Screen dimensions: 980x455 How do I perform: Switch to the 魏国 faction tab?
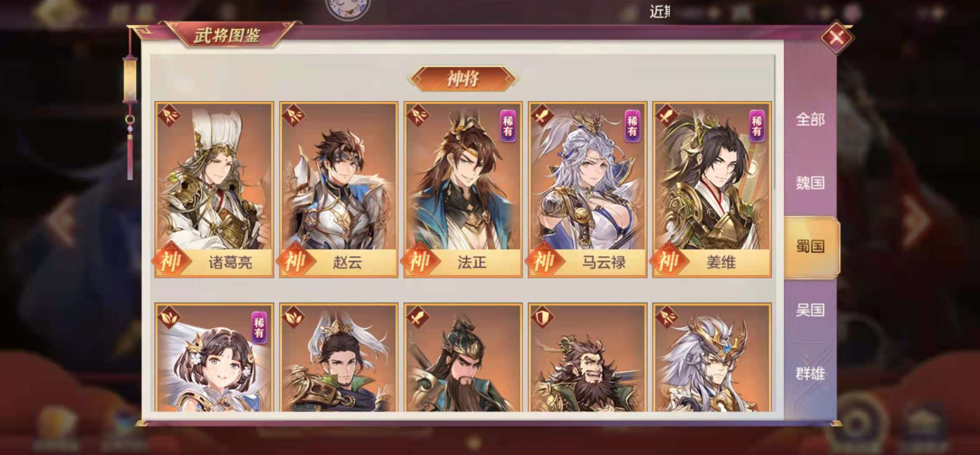pos(810,183)
